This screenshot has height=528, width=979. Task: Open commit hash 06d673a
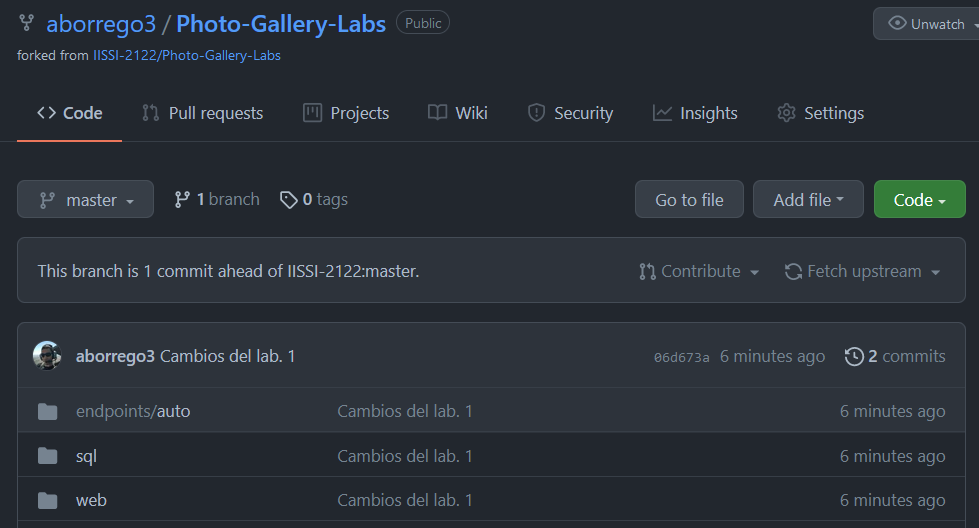point(681,358)
